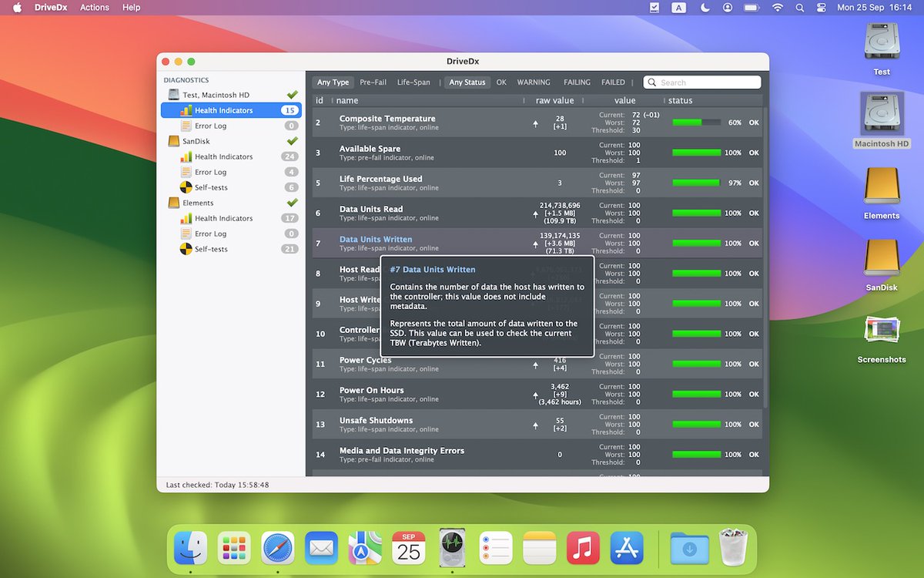The height and width of the screenshot is (578, 924).
Task: Select the Elements drive icon in the sidebar
Action: pyautogui.click(x=174, y=203)
